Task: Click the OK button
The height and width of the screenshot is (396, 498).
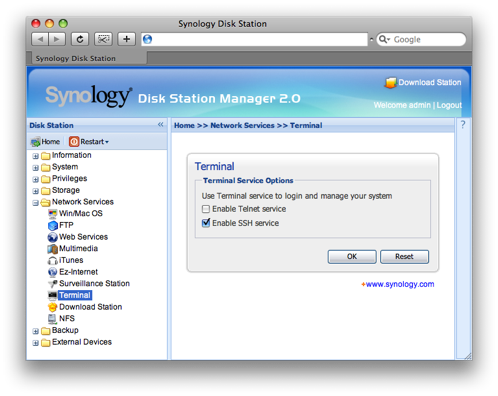Action: coord(352,257)
